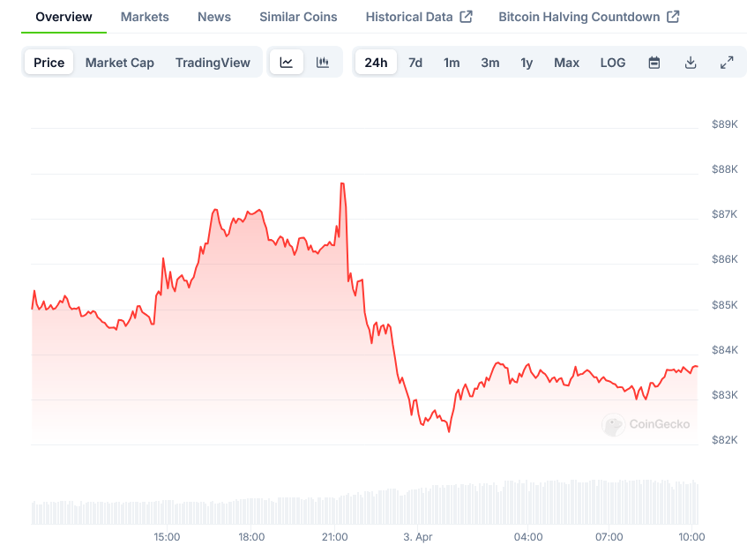
Task: Open the Overview tab
Action: [x=63, y=17]
